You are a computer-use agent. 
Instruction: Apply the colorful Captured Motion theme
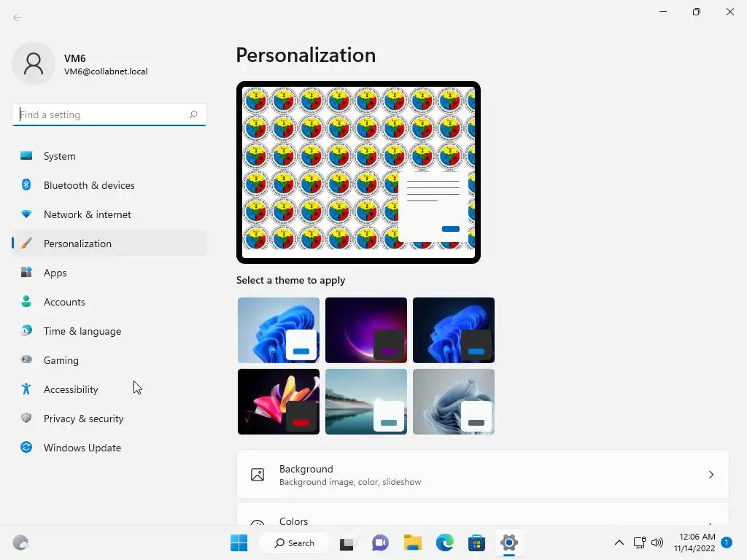(x=279, y=402)
